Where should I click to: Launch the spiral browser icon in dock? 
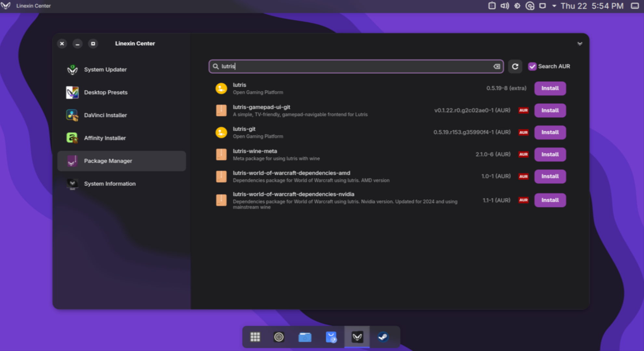pos(279,337)
